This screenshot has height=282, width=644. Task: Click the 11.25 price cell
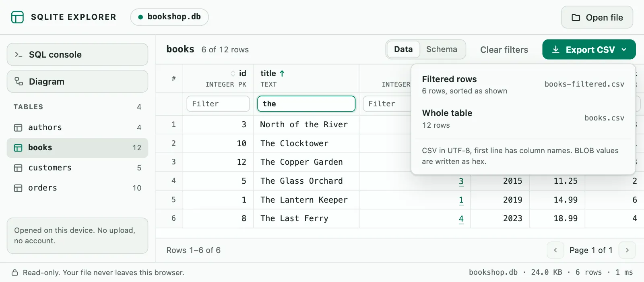click(557, 181)
